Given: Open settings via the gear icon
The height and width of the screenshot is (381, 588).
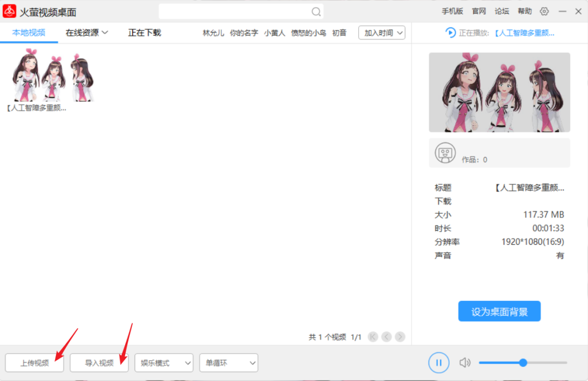Looking at the screenshot, I should [x=544, y=11].
